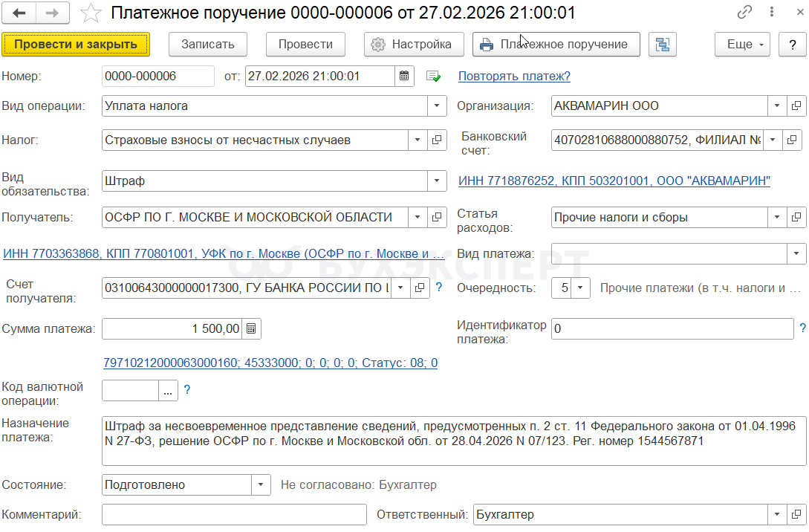Open the document structure icon button

(663, 45)
